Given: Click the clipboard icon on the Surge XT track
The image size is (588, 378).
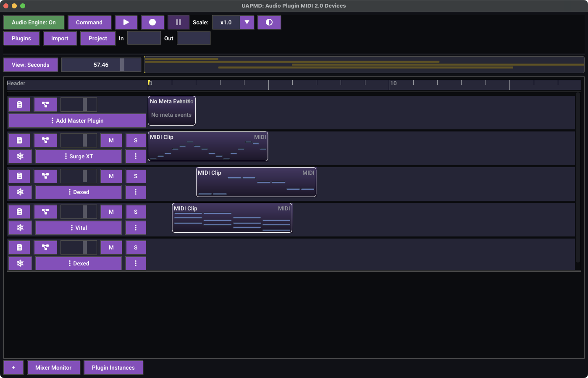Looking at the screenshot, I should click(19, 140).
